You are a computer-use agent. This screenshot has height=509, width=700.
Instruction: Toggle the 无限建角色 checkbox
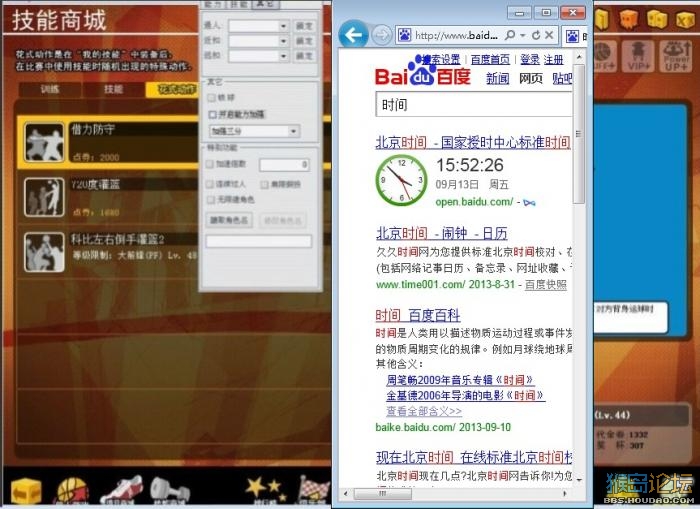211,199
